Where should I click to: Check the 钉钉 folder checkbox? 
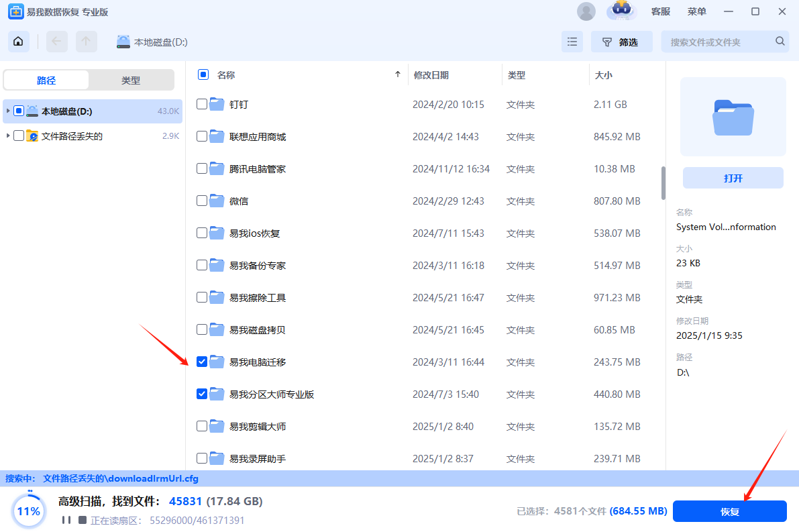[202, 104]
